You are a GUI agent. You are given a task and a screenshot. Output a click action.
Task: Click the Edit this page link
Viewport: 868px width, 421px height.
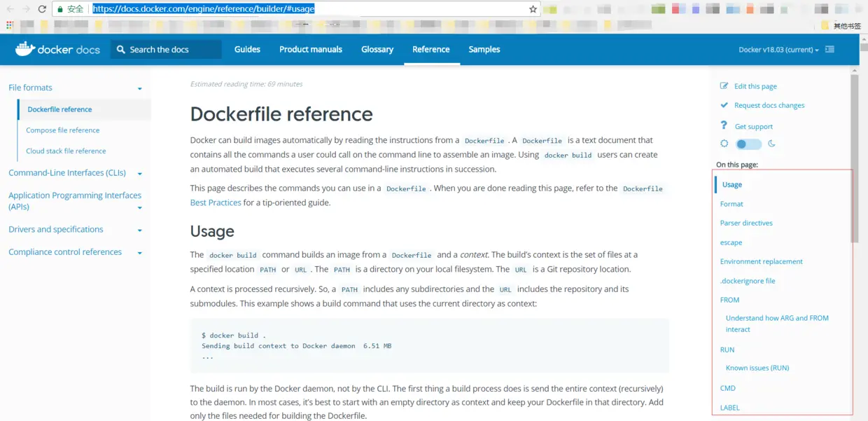point(755,86)
